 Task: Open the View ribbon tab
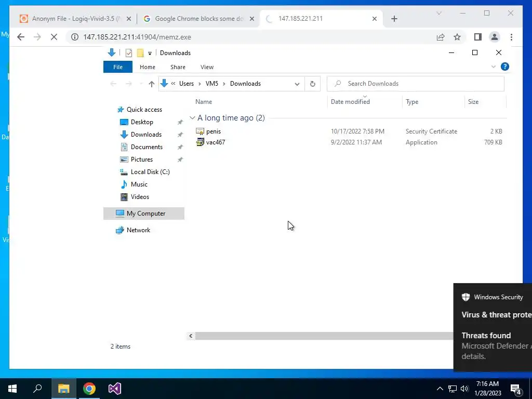207,67
